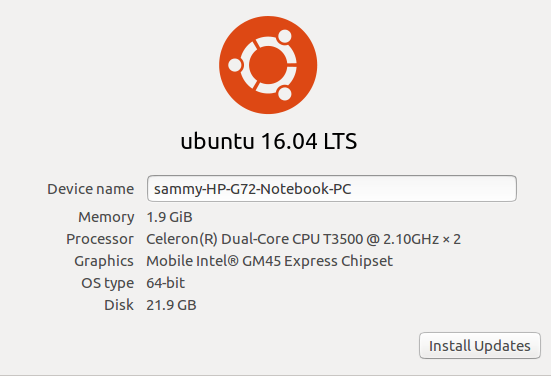Click the 'Device name' label

[91, 189]
